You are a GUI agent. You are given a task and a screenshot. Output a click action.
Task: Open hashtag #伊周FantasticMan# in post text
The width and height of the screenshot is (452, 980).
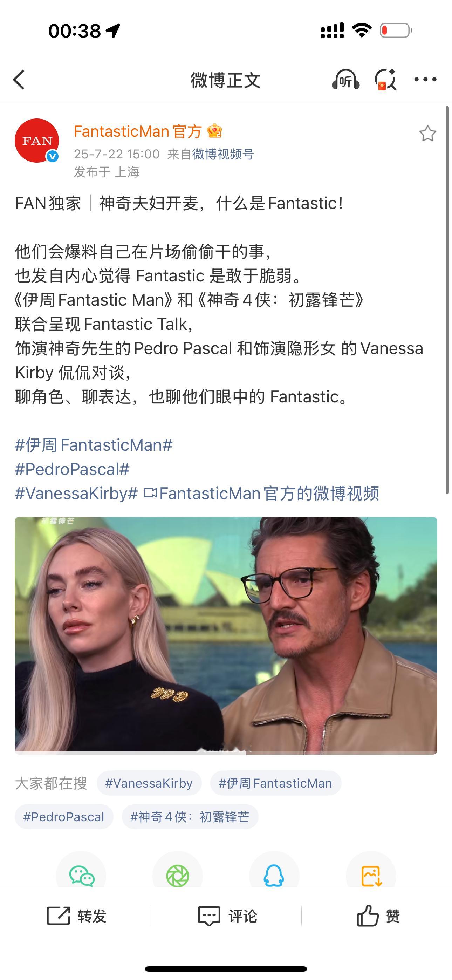pyautogui.click(x=94, y=445)
